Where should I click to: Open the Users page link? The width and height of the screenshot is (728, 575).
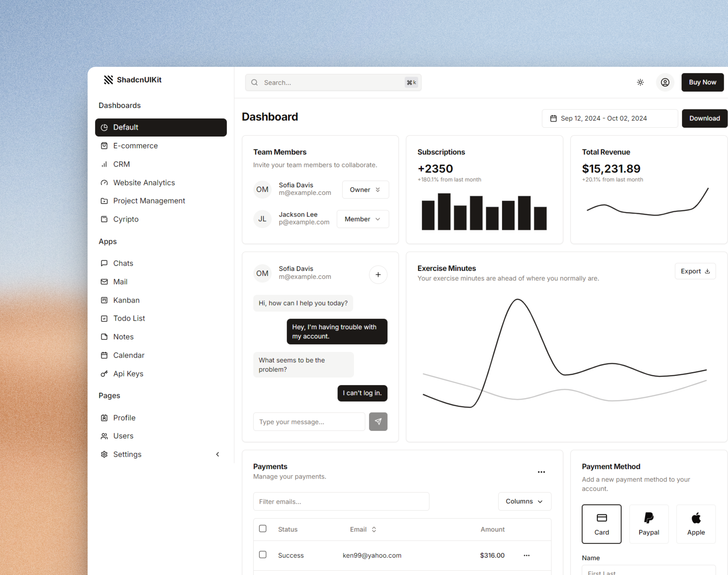[x=161, y=436]
